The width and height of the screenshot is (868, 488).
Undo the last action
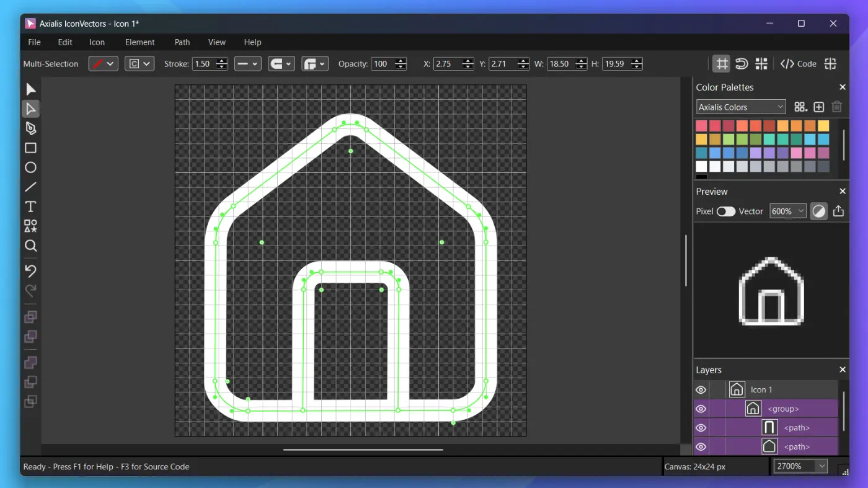point(30,271)
